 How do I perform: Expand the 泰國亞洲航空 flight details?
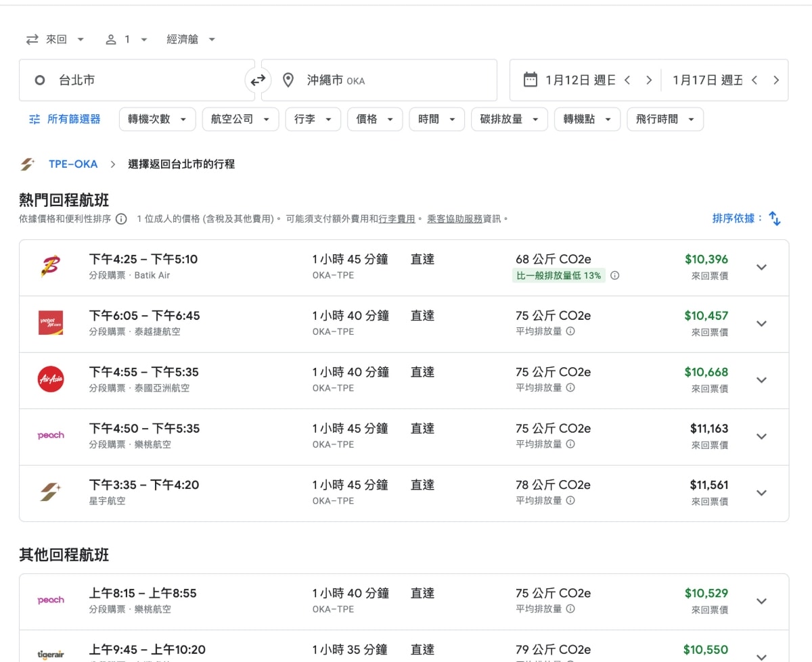point(761,380)
